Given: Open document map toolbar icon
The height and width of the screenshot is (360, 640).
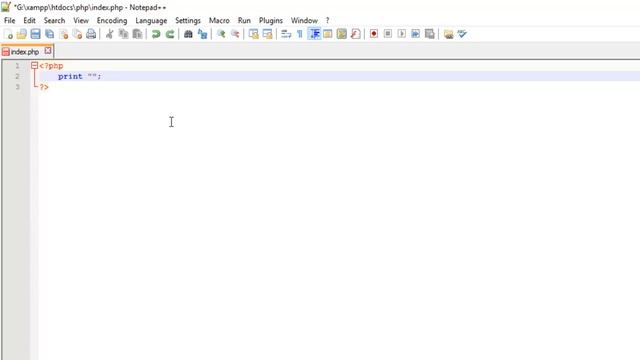Looking at the screenshot, I should [342, 34].
